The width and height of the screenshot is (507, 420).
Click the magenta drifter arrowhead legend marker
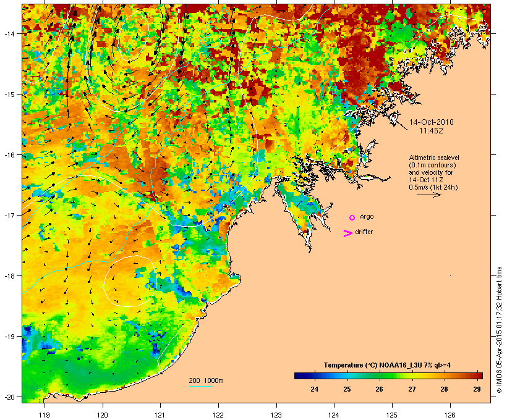pyautogui.click(x=347, y=233)
